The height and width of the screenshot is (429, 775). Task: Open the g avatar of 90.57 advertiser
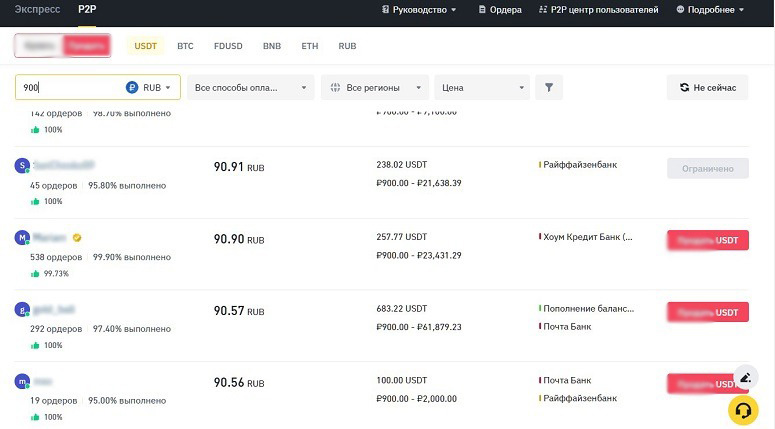pos(22,309)
